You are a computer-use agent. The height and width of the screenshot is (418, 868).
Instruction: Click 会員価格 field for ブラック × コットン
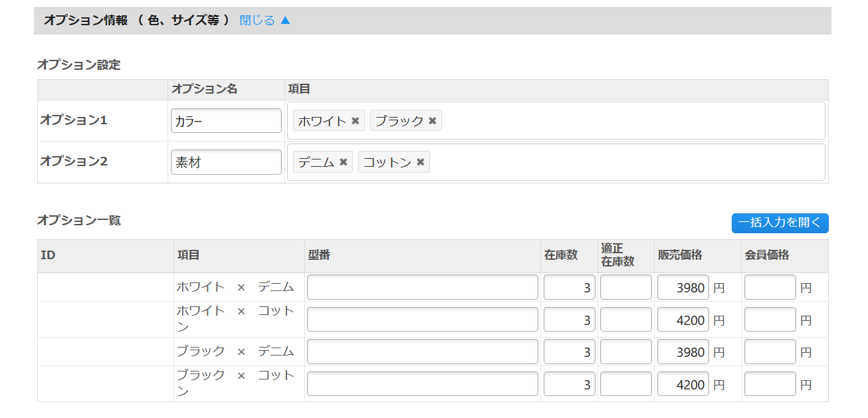pyautogui.click(x=770, y=384)
